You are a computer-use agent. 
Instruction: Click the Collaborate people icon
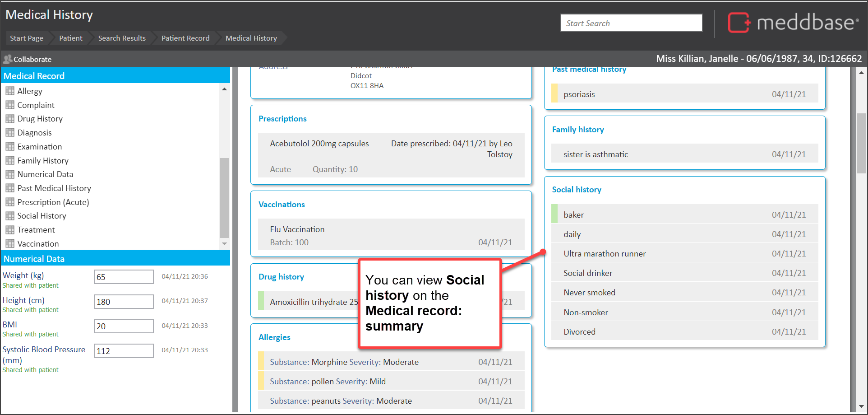pos(7,59)
